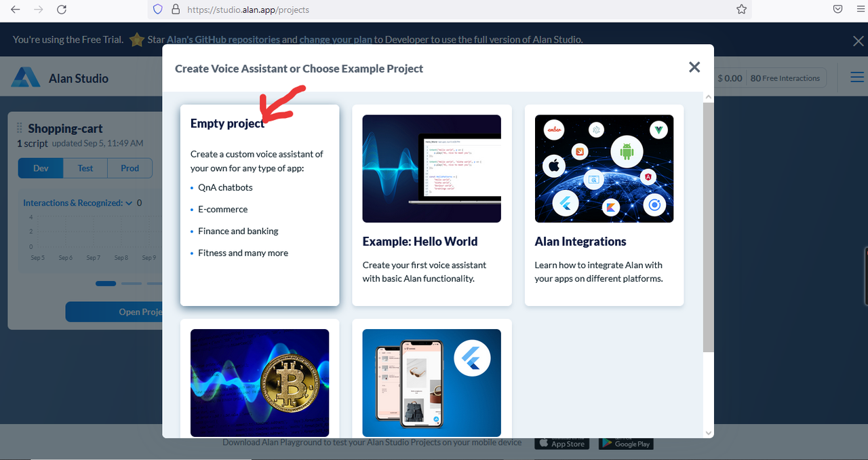This screenshot has width=868, height=460.
Task: Click the $0.00 balance indicator
Action: click(x=730, y=78)
